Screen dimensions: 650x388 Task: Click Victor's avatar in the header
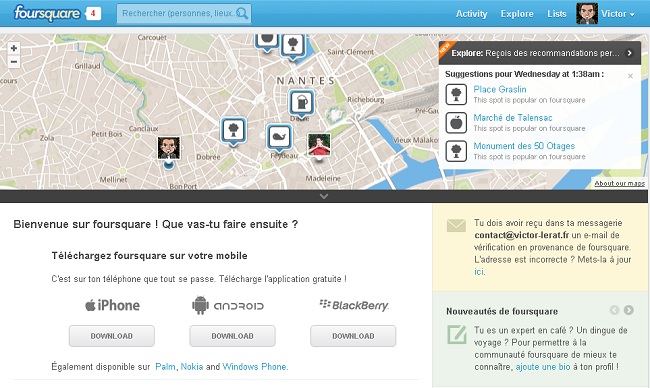point(587,13)
